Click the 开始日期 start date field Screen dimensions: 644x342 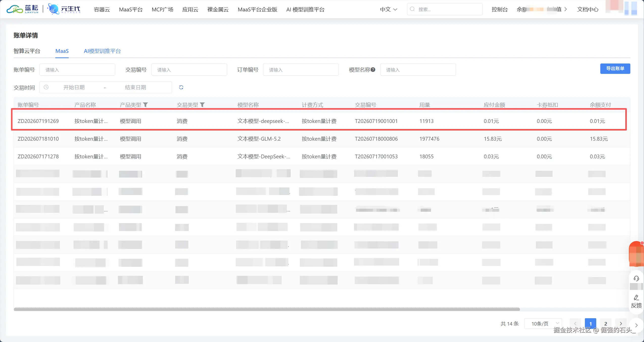click(x=74, y=87)
